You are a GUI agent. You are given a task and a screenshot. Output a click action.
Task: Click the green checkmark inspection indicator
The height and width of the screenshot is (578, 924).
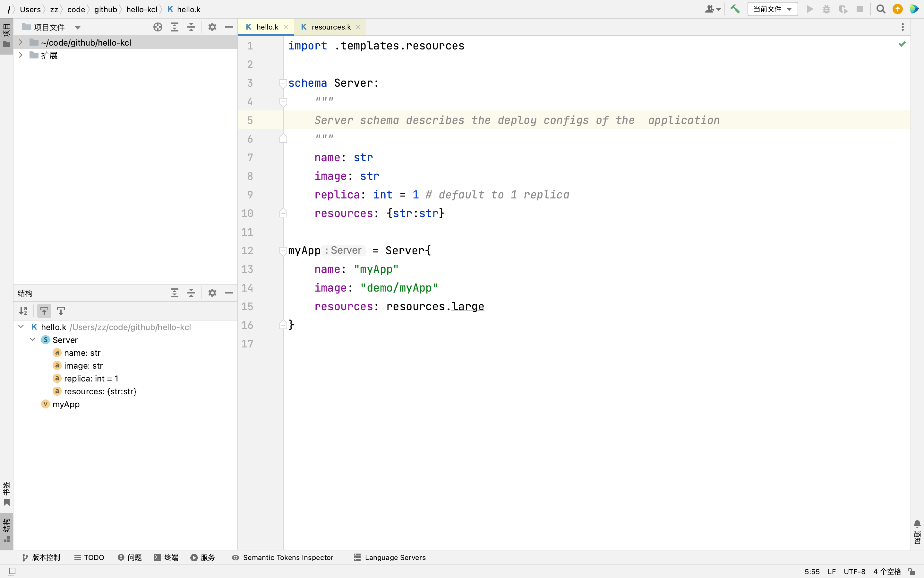pos(902,44)
